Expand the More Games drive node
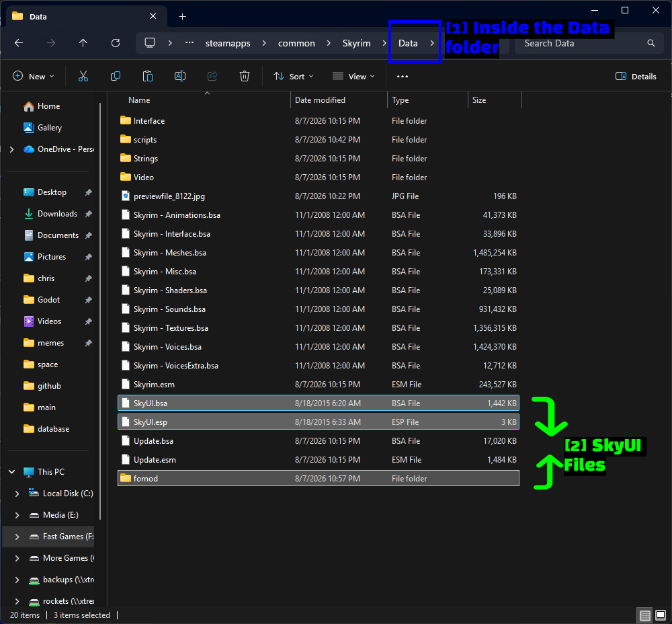The height and width of the screenshot is (624, 672). pos(17,558)
